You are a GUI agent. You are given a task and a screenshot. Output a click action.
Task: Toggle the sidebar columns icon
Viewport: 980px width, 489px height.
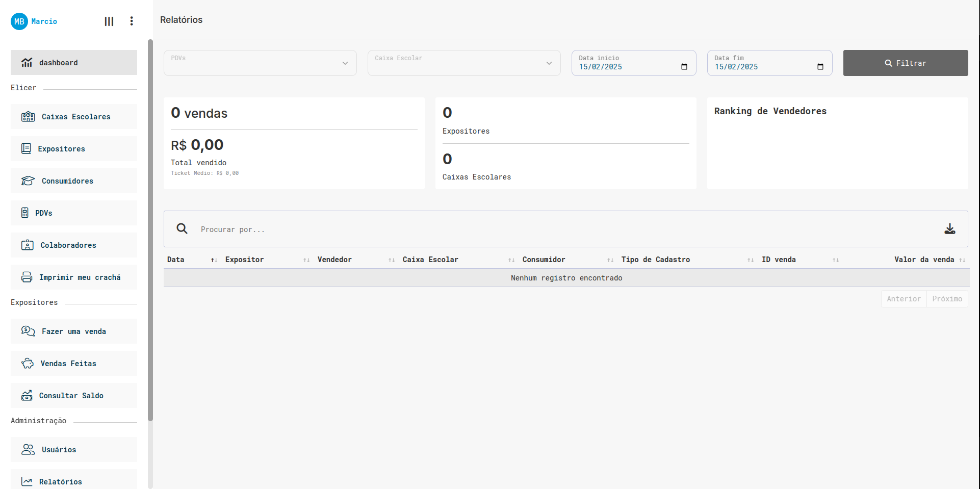pos(109,21)
